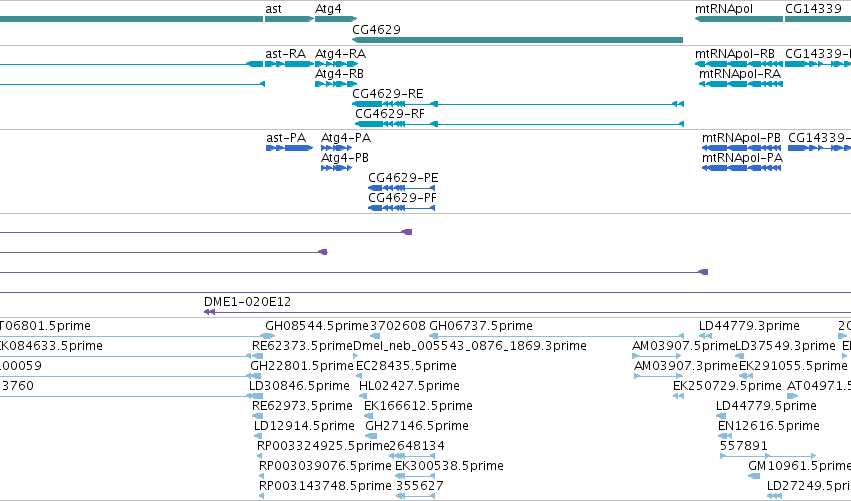
Task: Select the 2648134 feature label
Action: [417, 446]
